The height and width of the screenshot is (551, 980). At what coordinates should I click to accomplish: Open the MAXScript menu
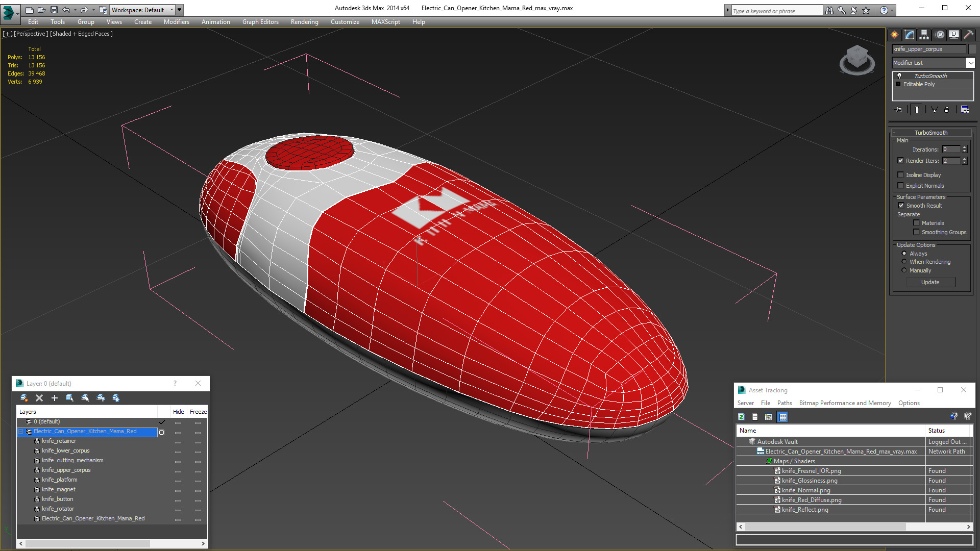386,22
